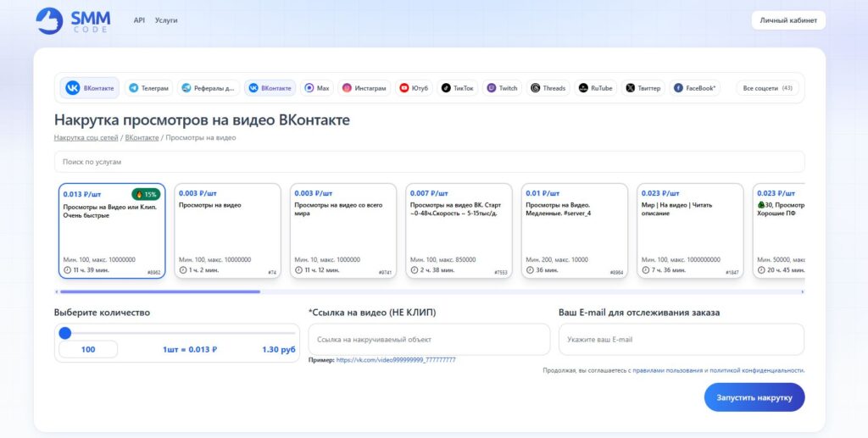
Task: Click the clock icon beside 20 ч. 45 мин.
Action: [761, 270]
